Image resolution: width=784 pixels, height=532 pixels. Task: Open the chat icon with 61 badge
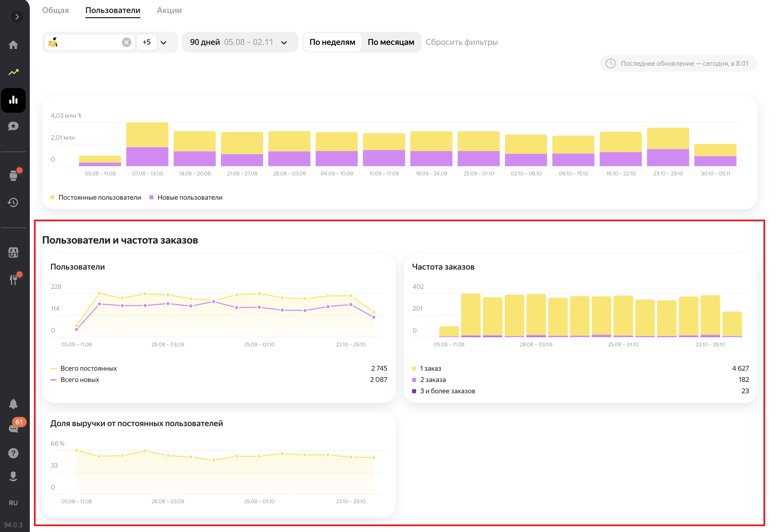(x=13, y=429)
